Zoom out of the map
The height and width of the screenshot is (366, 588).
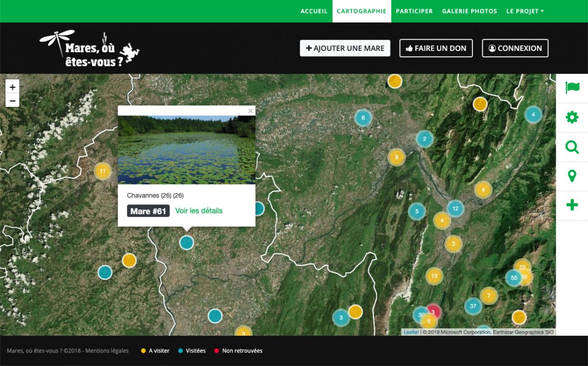12,101
